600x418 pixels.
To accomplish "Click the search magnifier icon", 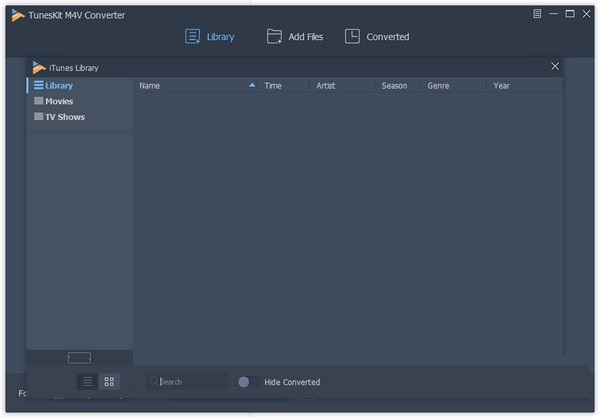I will 153,381.
